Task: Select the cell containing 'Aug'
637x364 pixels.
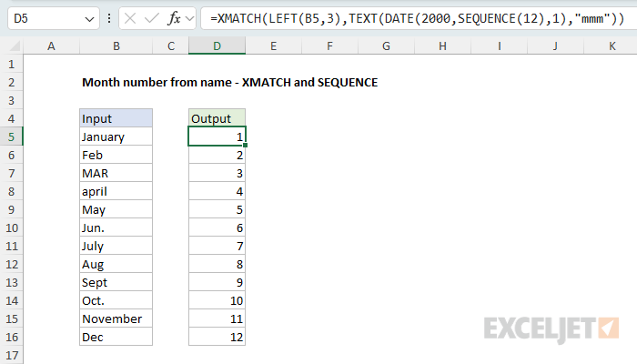Action: pyautogui.click(x=116, y=264)
